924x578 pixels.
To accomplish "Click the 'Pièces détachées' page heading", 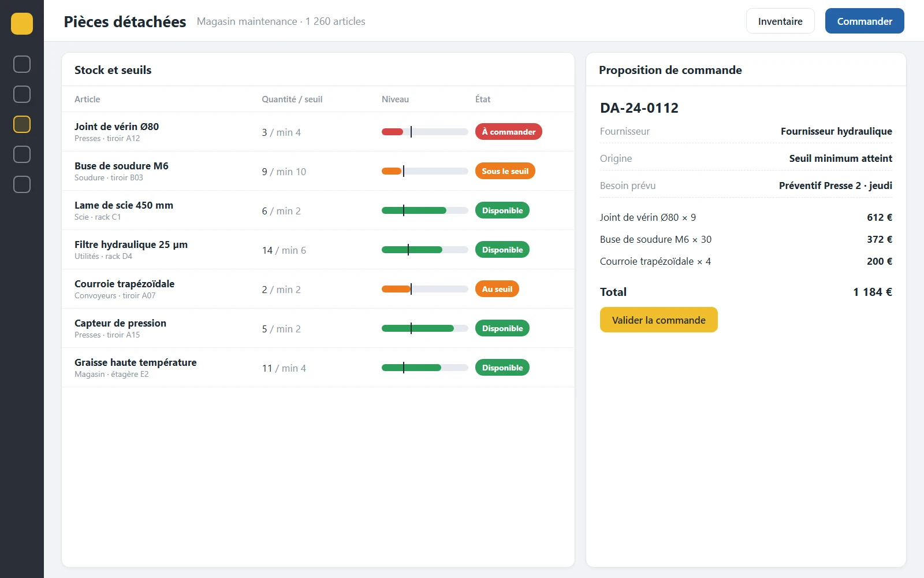I will coord(125,21).
